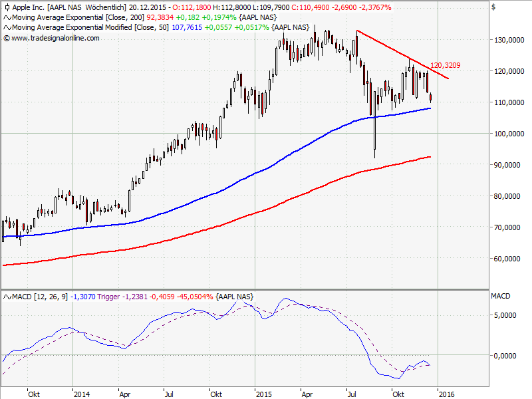Click the 0,0000 level on MACD axis

click(504, 356)
